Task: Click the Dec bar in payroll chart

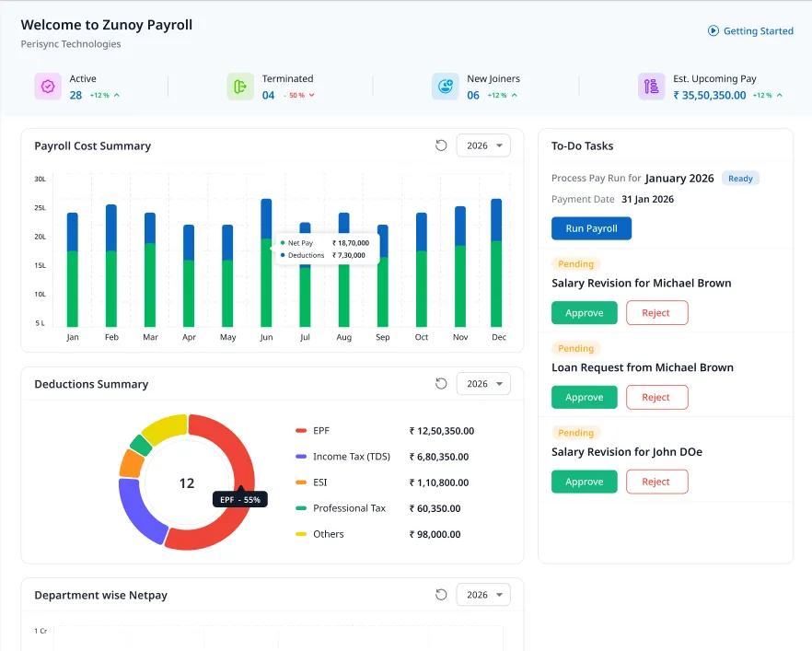Action: (x=496, y=262)
